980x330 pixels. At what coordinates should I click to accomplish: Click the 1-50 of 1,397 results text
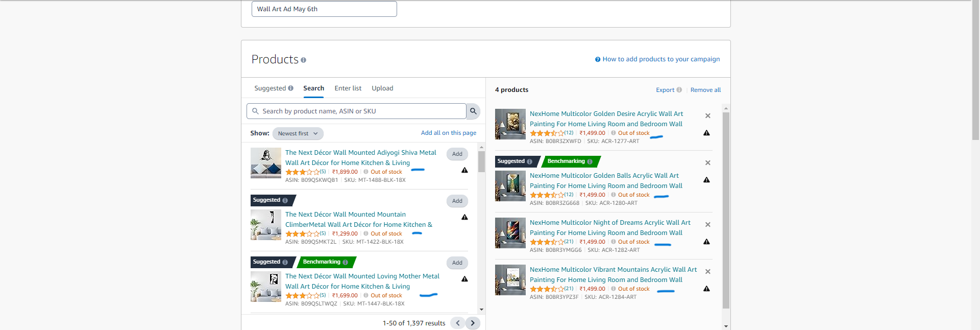pyautogui.click(x=414, y=323)
